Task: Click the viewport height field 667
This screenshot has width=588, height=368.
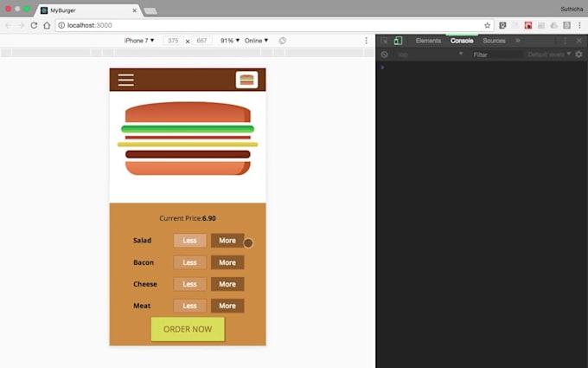Action: tap(201, 41)
